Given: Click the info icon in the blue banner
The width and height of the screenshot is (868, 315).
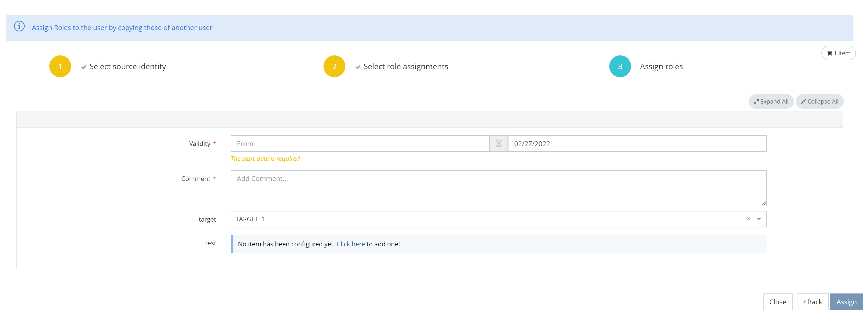Looking at the screenshot, I should [19, 26].
